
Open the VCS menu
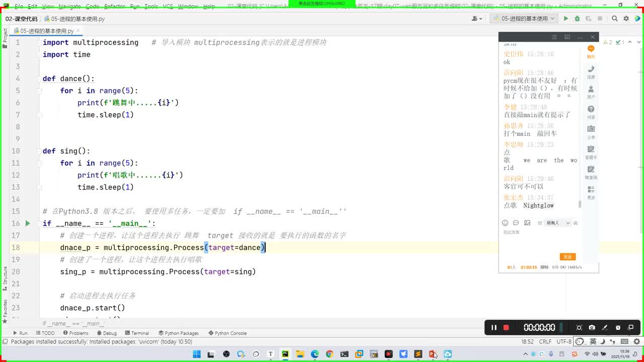(168, 7)
